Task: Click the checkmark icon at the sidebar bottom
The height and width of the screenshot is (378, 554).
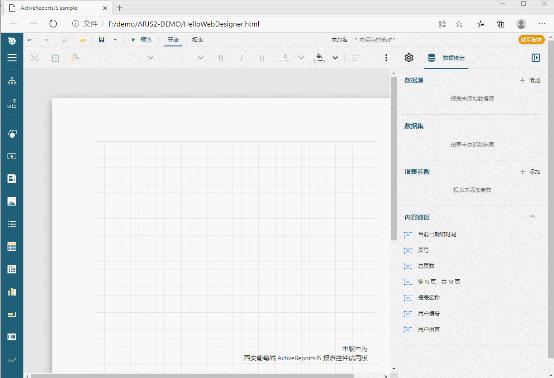Action: pyautogui.click(x=12, y=360)
